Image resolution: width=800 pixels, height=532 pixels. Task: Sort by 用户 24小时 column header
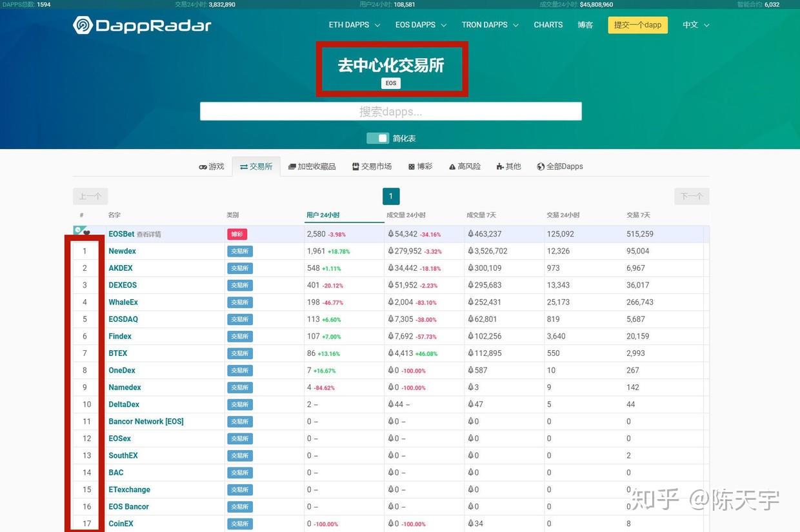click(323, 215)
